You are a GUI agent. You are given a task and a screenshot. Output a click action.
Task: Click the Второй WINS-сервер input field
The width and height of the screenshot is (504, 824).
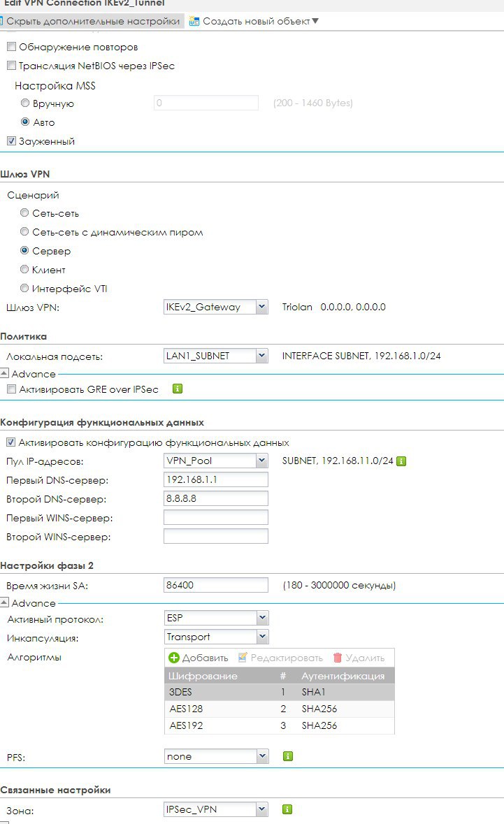pos(216,537)
